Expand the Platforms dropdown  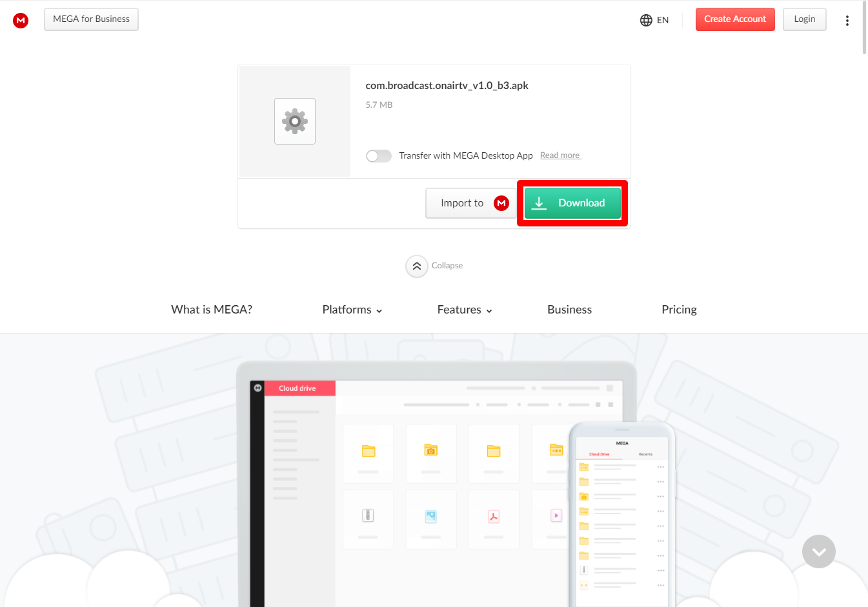(x=352, y=310)
